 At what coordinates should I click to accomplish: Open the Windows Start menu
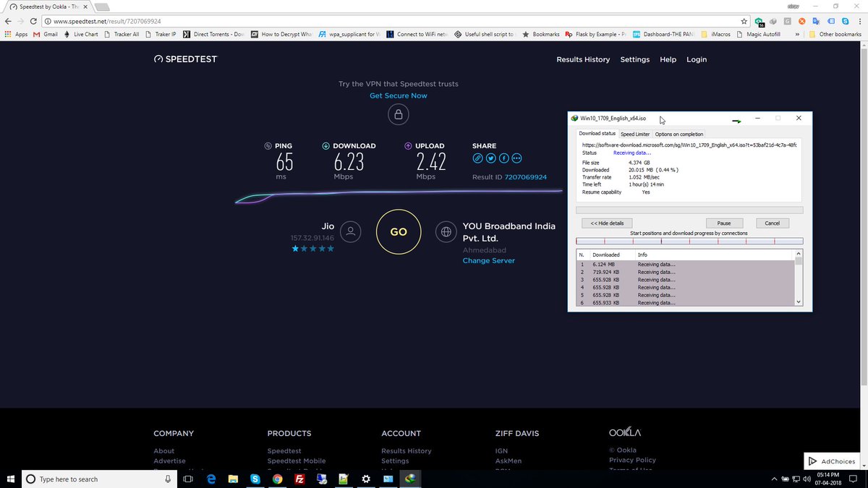click(x=11, y=479)
